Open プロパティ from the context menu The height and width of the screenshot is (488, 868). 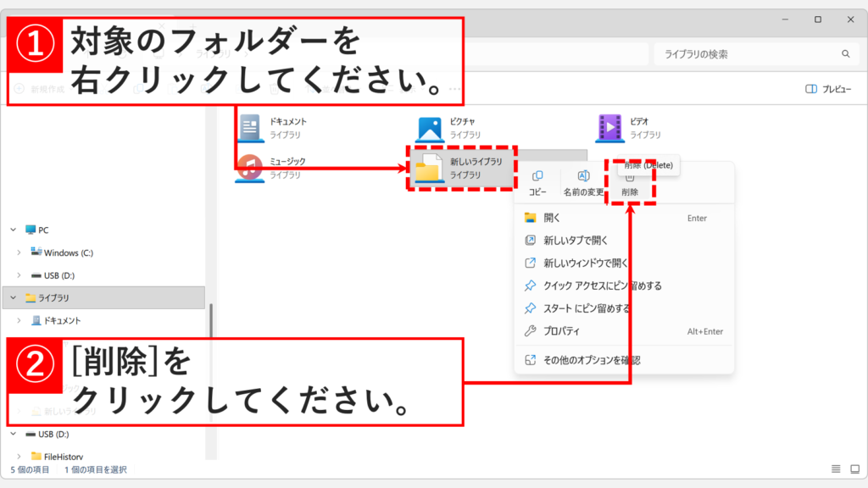click(x=624, y=331)
